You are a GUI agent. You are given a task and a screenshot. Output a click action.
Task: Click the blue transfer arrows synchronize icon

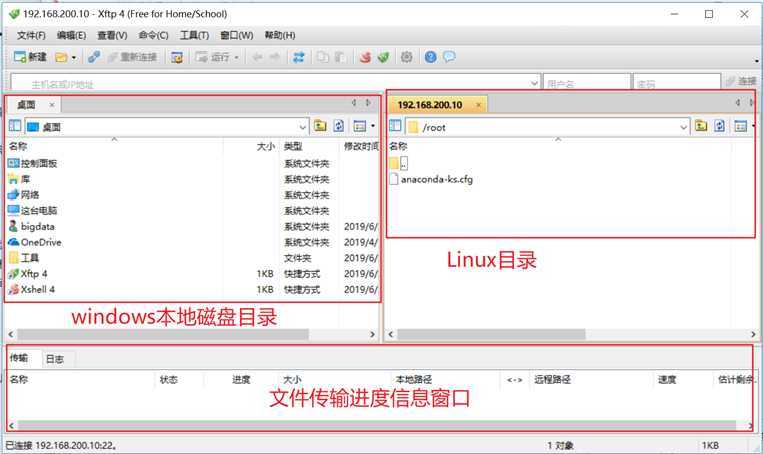tap(299, 57)
